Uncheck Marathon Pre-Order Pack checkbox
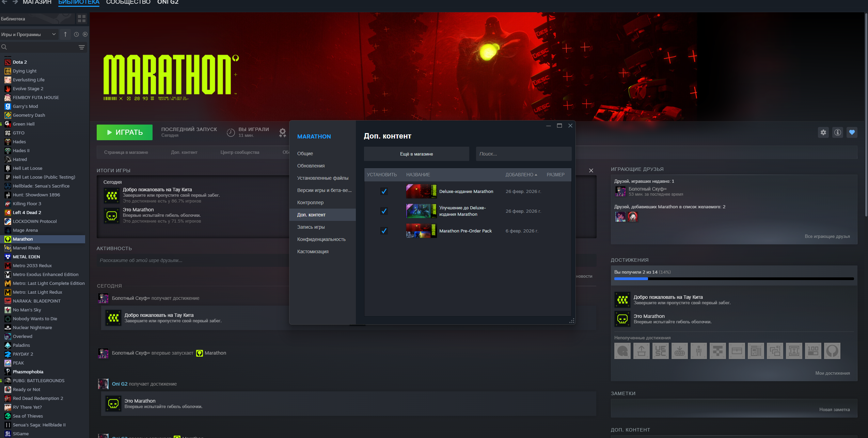Image resolution: width=868 pixels, height=438 pixels. coord(384,231)
